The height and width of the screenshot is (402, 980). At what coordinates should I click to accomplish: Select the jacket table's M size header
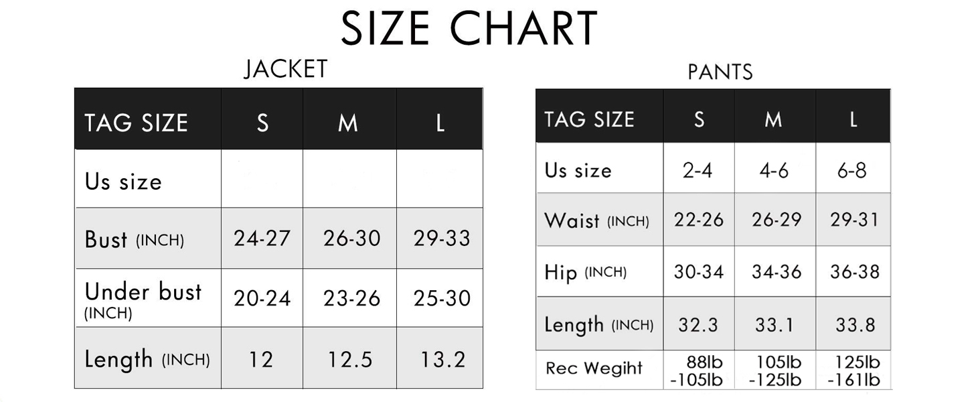pos(348,123)
